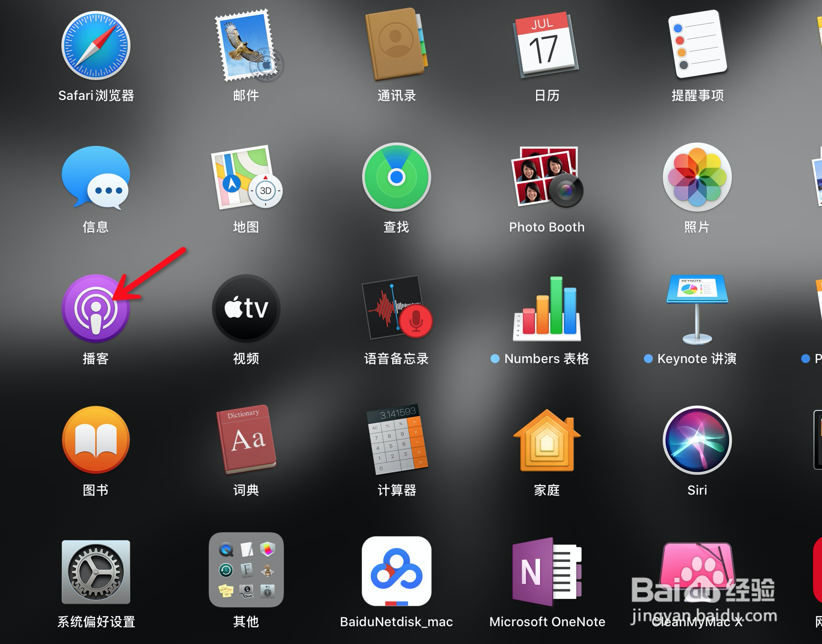Screen dimensions: 822x644
Task: Activate the Siri app icon
Action: (697, 440)
